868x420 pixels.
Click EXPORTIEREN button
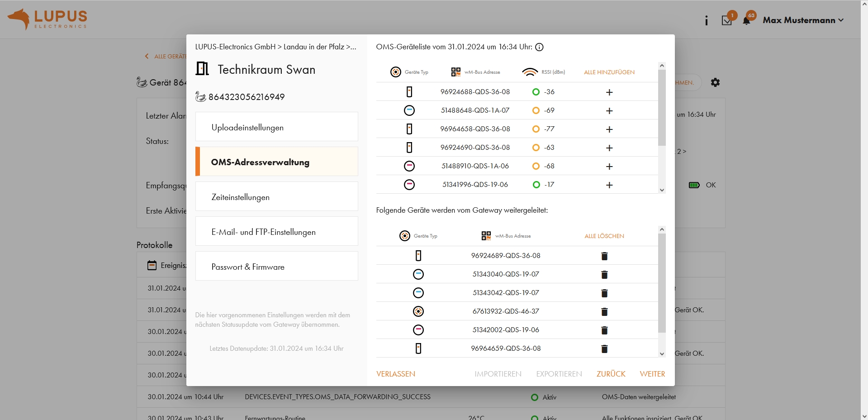click(559, 374)
